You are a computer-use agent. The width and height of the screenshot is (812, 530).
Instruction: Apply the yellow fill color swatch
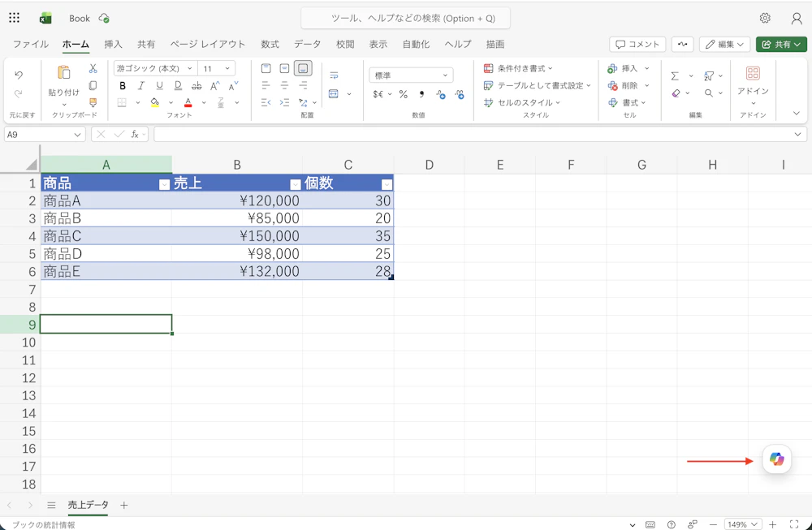coord(155,102)
